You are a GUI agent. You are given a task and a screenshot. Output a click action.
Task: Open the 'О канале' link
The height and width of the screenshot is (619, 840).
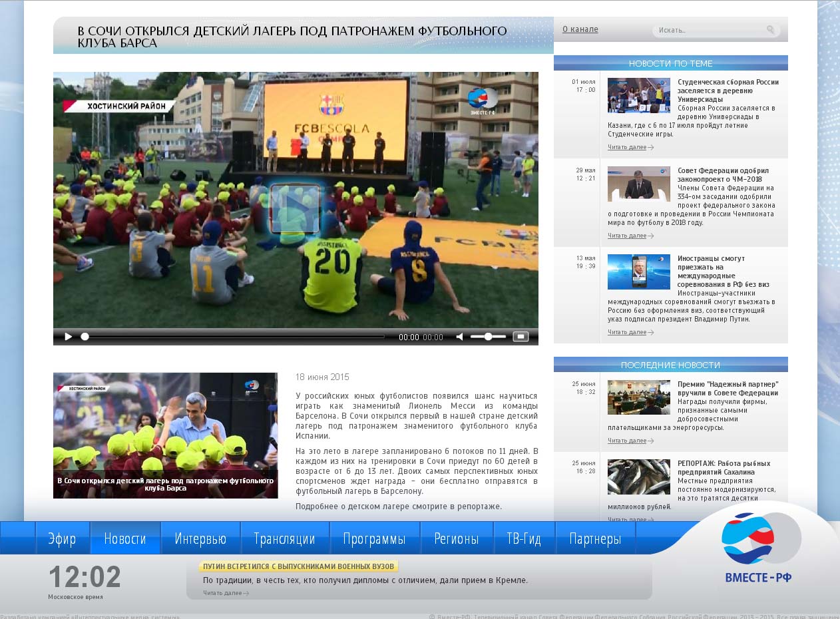point(580,29)
